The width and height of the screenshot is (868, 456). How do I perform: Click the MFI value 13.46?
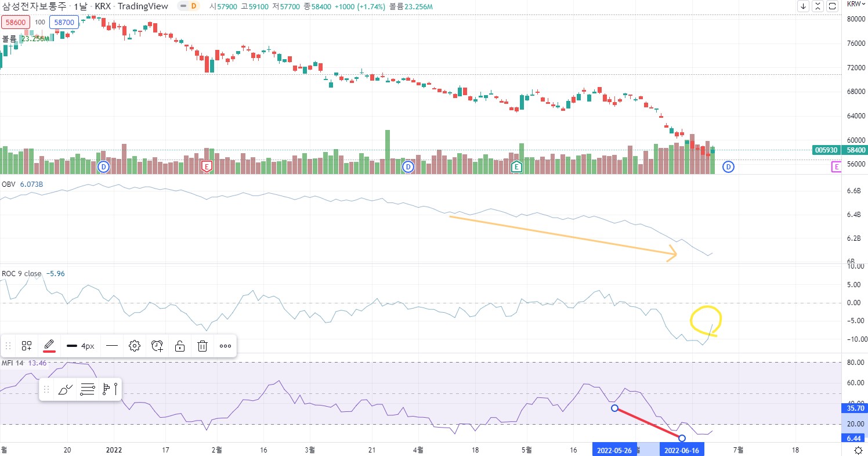click(x=37, y=363)
